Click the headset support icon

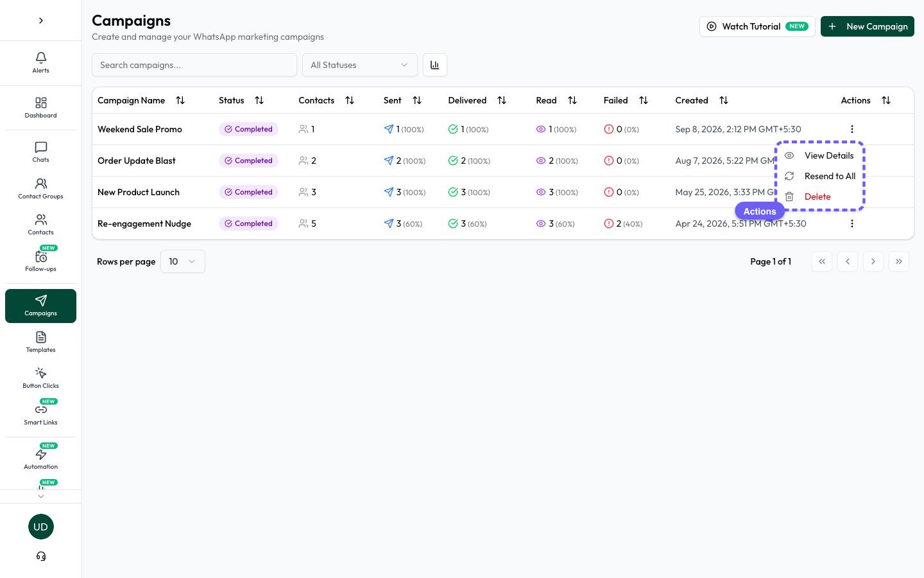[x=41, y=556]
